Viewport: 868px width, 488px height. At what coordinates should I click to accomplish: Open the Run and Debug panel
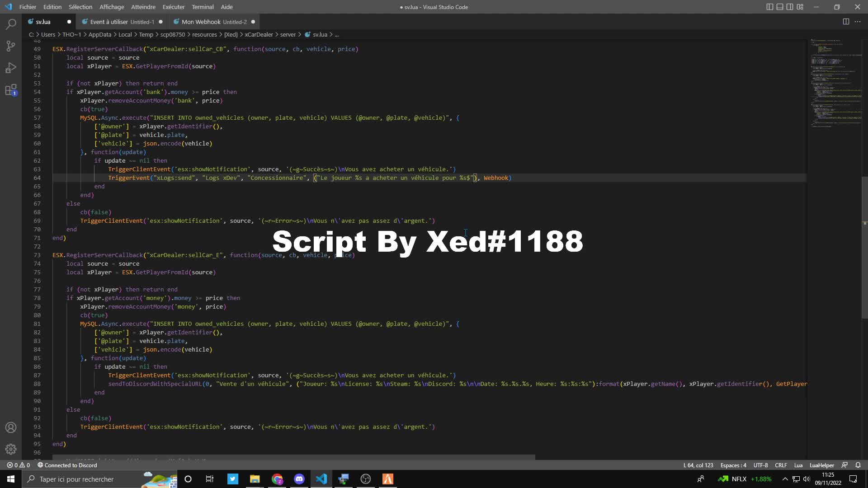coord(11,68)
